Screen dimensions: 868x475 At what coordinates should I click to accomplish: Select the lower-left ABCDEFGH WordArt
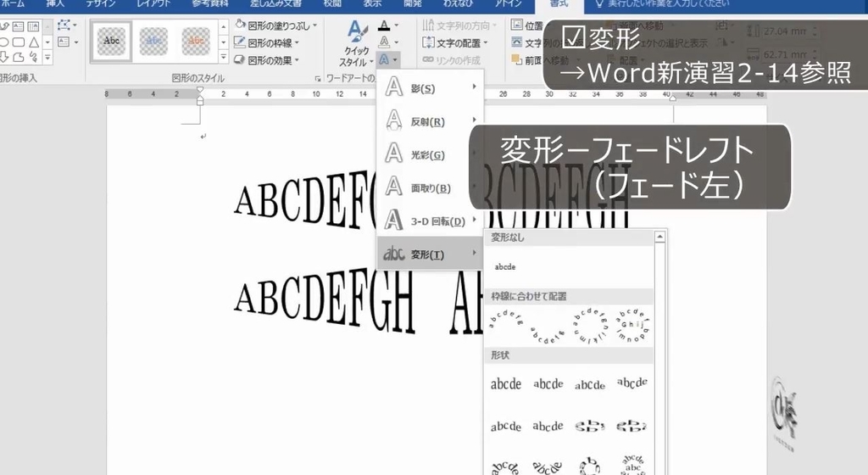(x=325, y=301)
